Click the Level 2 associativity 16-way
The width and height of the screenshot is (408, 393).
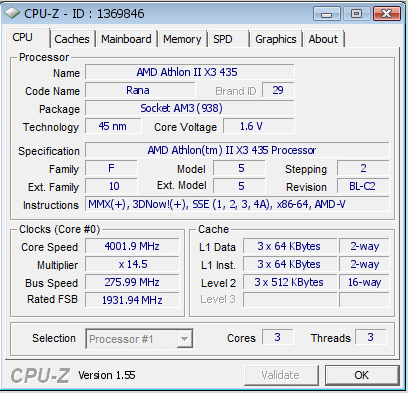(x=364, y=282)
